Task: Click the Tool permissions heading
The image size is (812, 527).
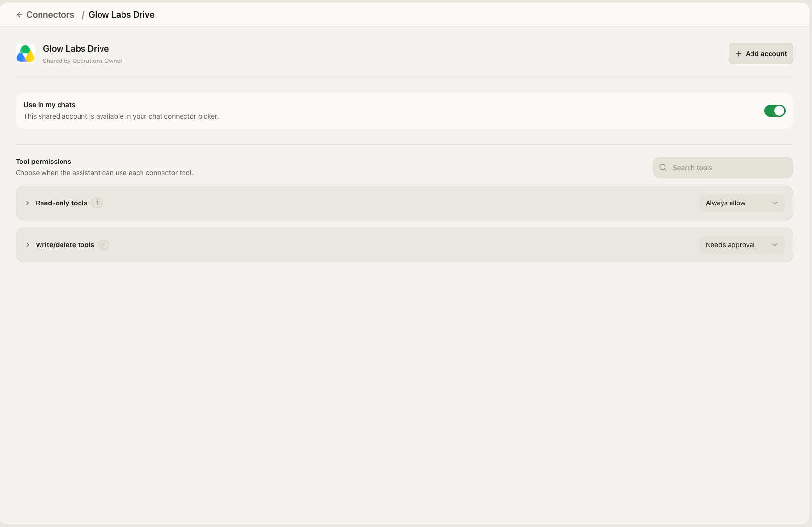Action: click(43, 162)
